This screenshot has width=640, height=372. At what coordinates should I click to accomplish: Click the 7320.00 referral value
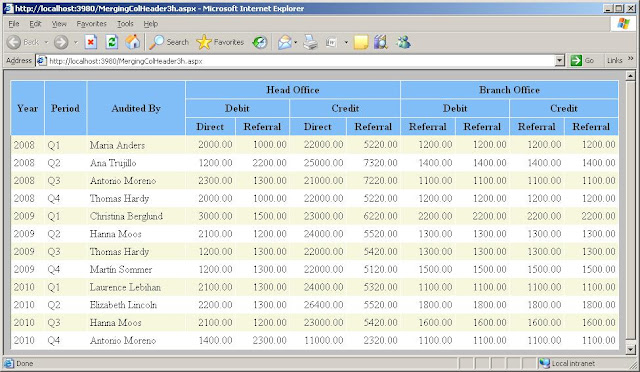pyautogui.click(x=380, y=163)
